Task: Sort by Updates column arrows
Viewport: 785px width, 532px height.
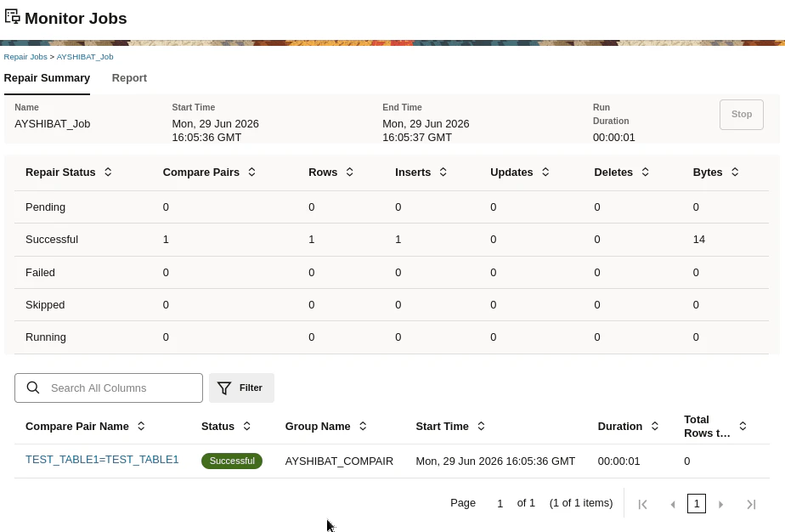Action: [545, 173]
